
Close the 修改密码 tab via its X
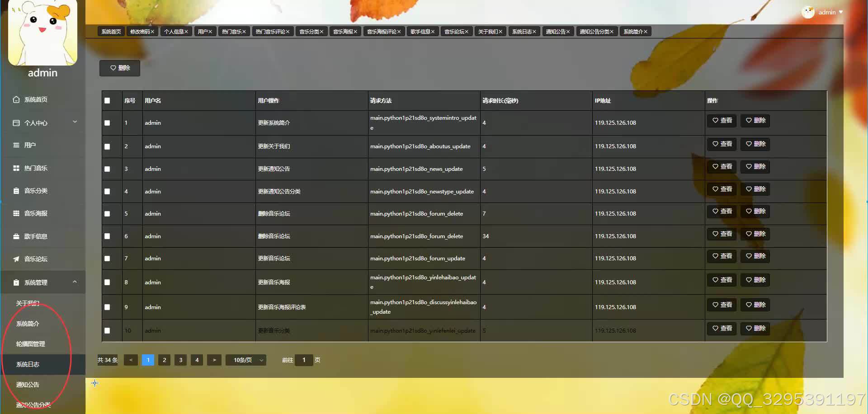tap(152, 32)
